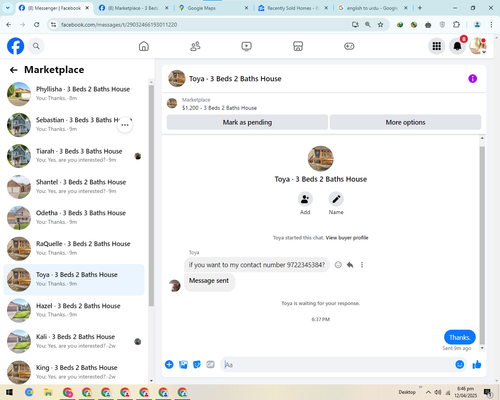
Task: Open Phyllisha conversation
Action: point(74,94)
